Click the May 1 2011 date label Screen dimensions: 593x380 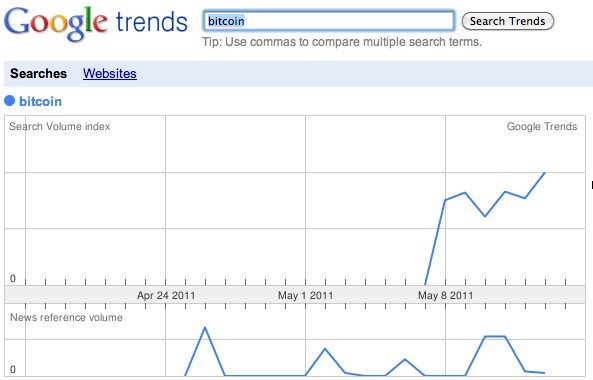(x=306, y=295)
